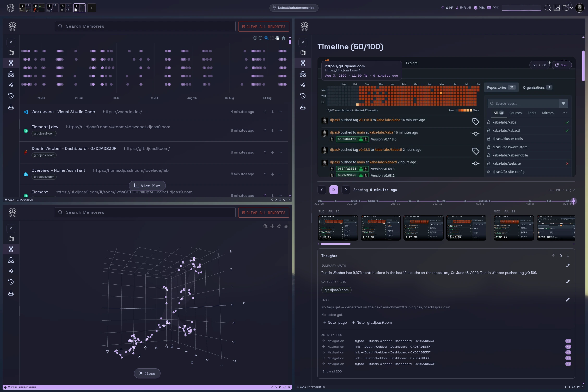Click the timeline scrubber handle at Aug 3

[573, 201]
